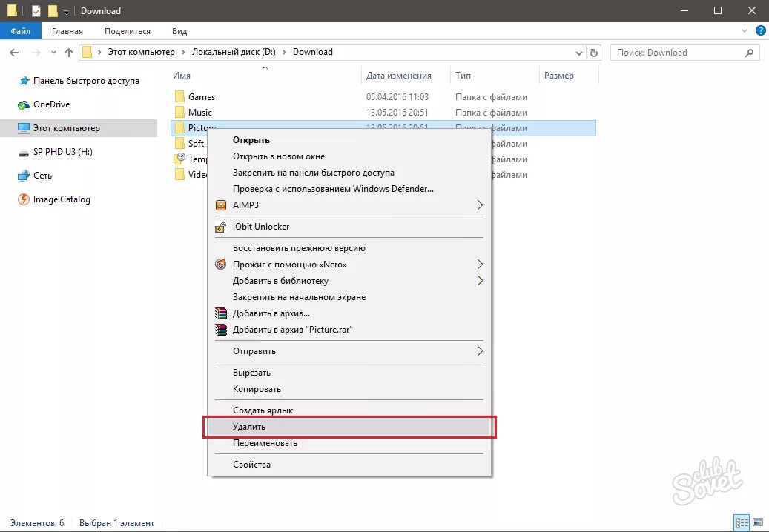Image resolution: width=769 pixels, height=532 pixels.
Task: Click the IObit Unlocker padlock icon
Action: [221, 227]
